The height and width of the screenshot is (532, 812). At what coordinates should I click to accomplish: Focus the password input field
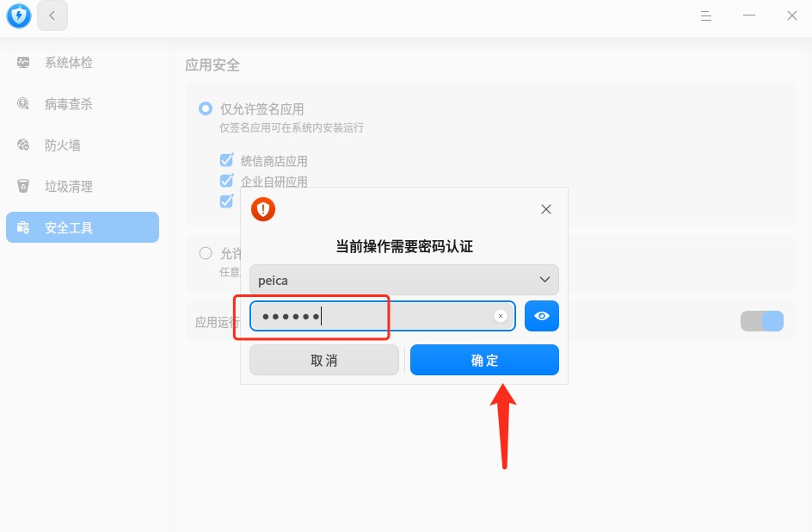[x=382, y=316]
